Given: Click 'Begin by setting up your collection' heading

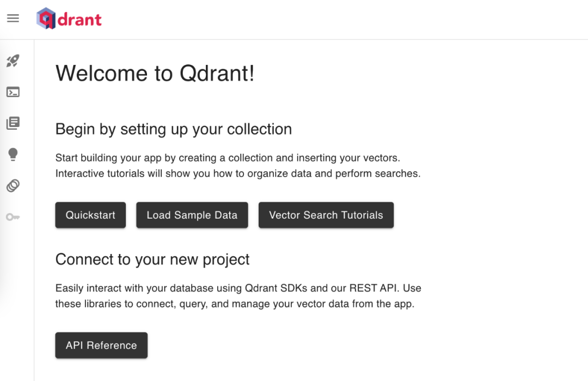Looking at the screenshot, I should pos(174,129).
